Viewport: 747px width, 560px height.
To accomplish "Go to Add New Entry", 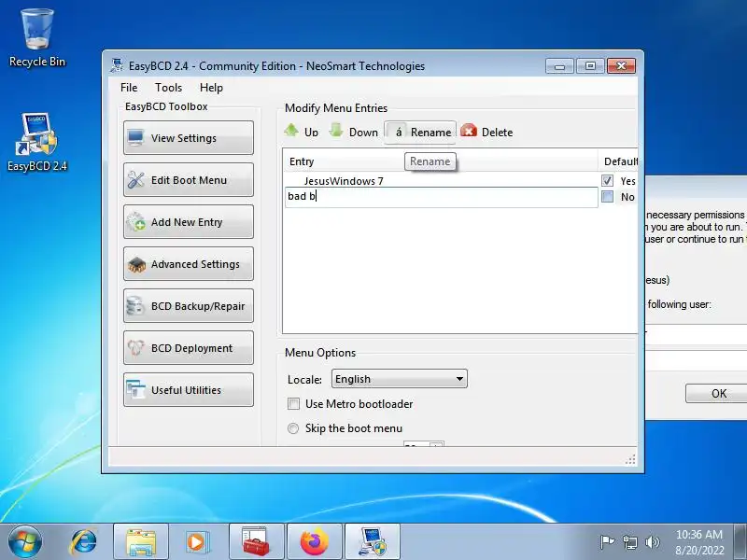I will [x=189, y=222].
